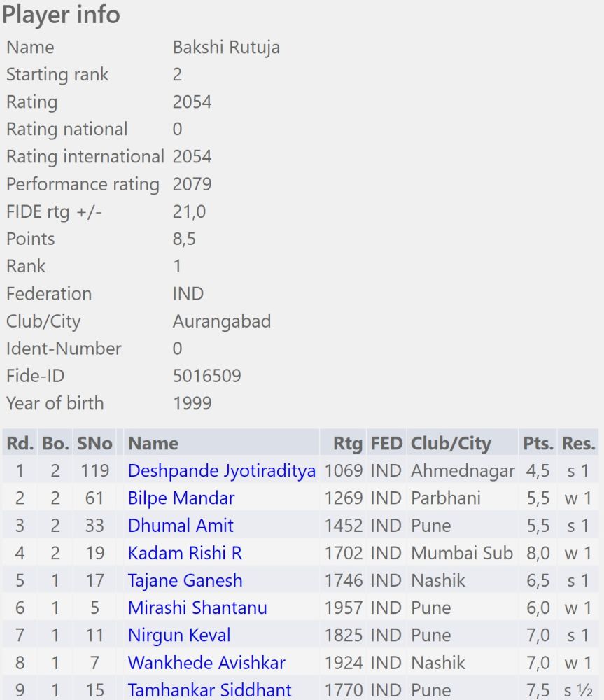Click the Player info heading
The width and height of the screenshot is (604, 700).
61,15
